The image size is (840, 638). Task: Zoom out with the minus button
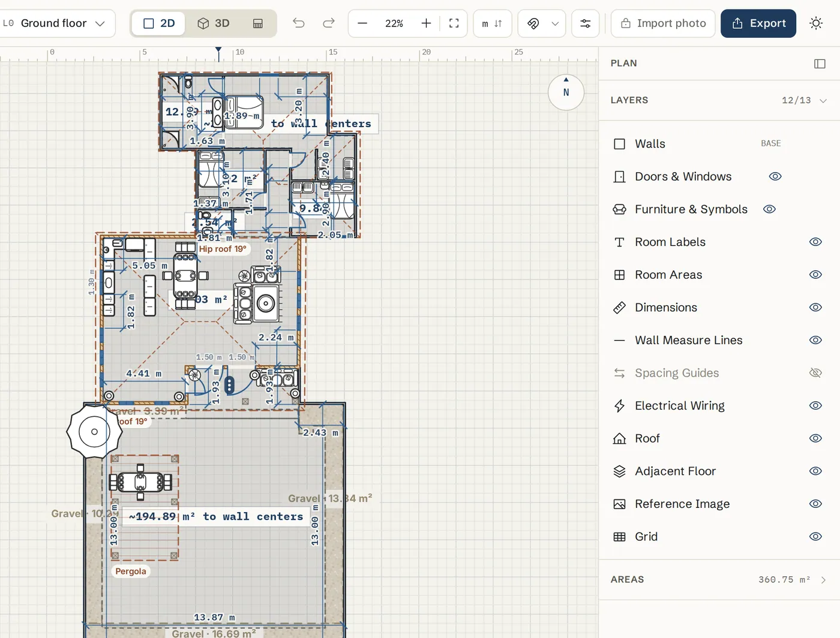pos(362,23)
